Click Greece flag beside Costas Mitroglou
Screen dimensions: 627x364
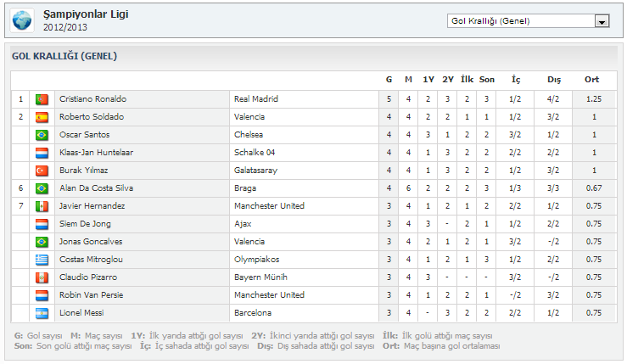tap(42, 259)
